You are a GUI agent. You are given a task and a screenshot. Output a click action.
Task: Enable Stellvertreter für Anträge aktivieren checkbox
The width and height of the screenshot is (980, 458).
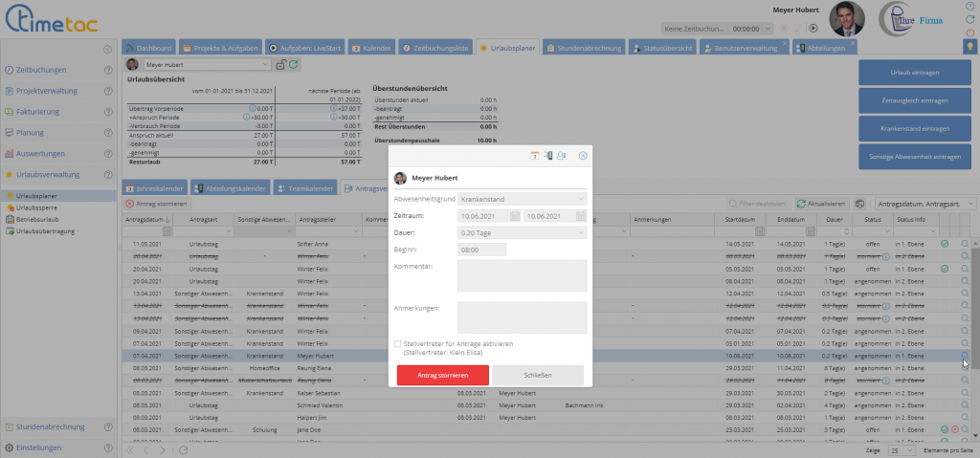pyautogui.click(x=398, y=343)
